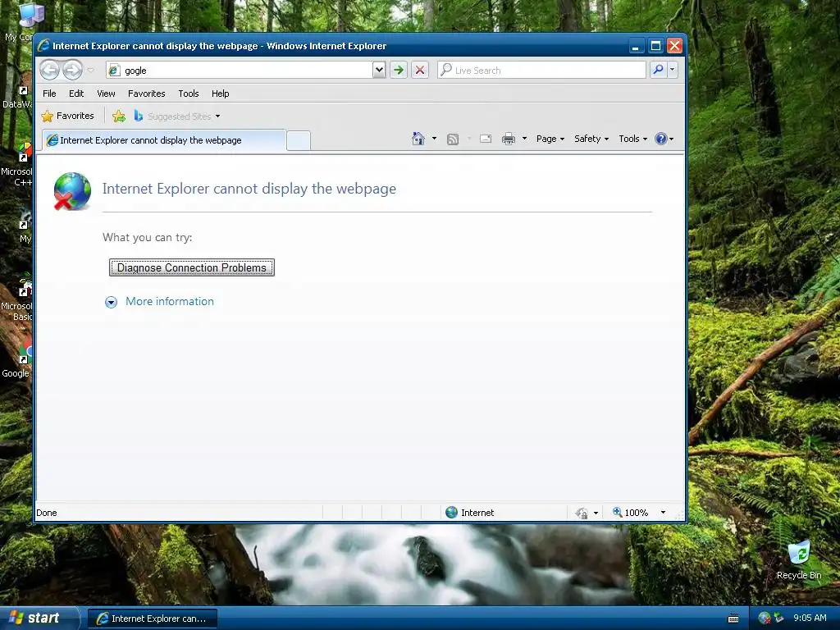
Task: Click the Print icon
Action: [509, 139]
